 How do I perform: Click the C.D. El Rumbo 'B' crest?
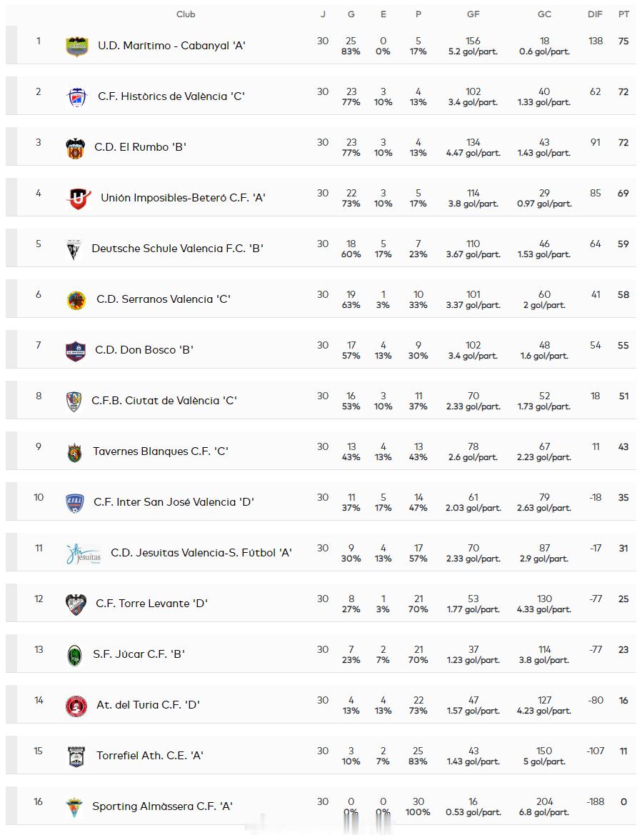75,148
